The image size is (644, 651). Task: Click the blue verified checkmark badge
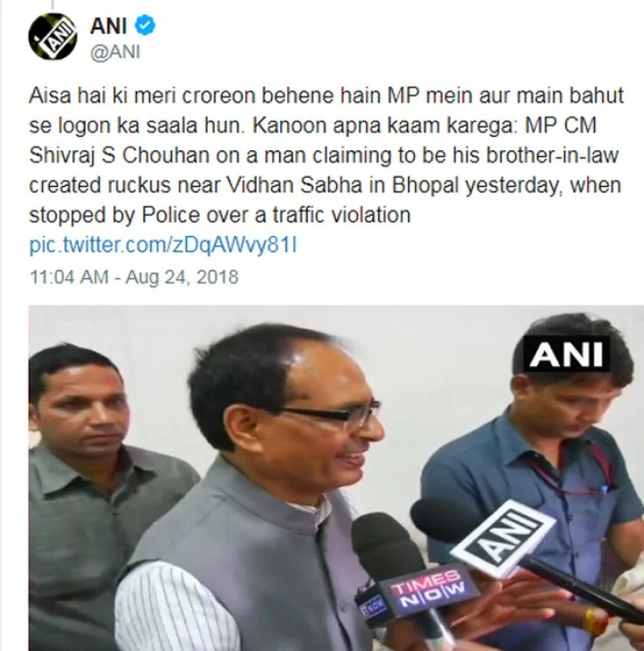[x=145, y=25]
